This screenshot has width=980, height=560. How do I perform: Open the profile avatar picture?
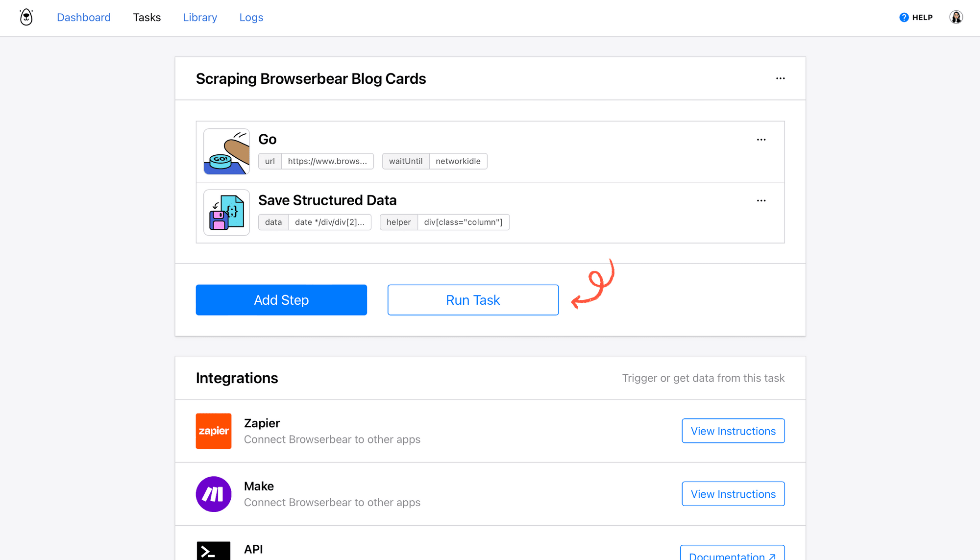pyautogui.click(x=955, y=17)
